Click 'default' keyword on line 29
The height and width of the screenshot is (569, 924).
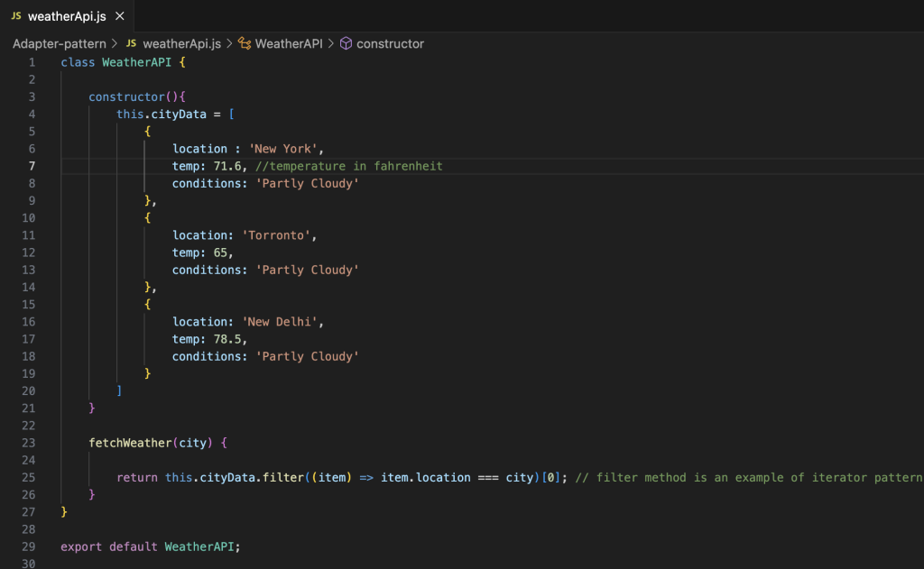(134, 546)
